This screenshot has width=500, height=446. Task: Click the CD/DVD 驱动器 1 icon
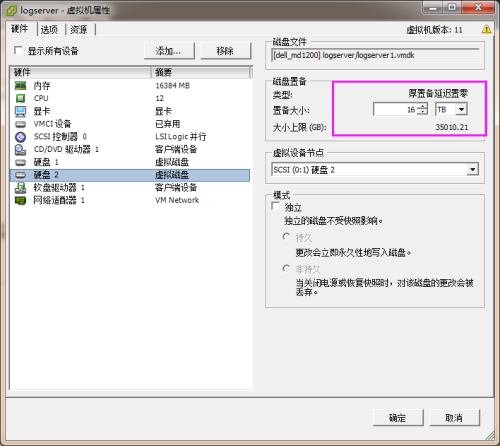[20, 150]
